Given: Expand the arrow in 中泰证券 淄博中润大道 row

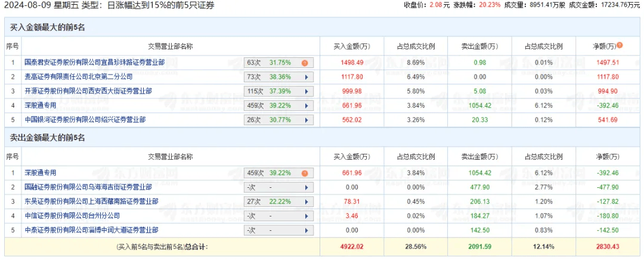Looking at the screenshot, I should click(306, 230).
